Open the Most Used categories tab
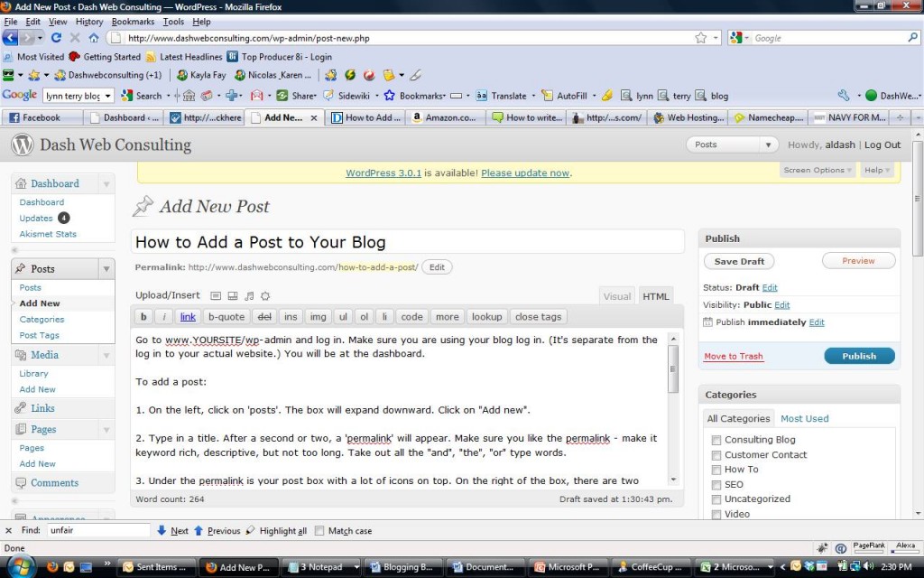This screenshot has width=924, height=578. coord(804,418)
